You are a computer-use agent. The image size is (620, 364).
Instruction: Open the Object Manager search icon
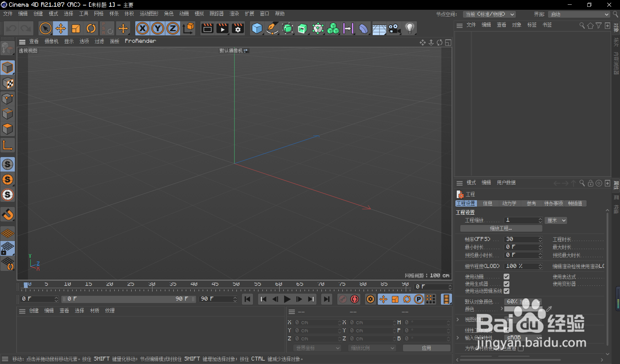[582, 25]
